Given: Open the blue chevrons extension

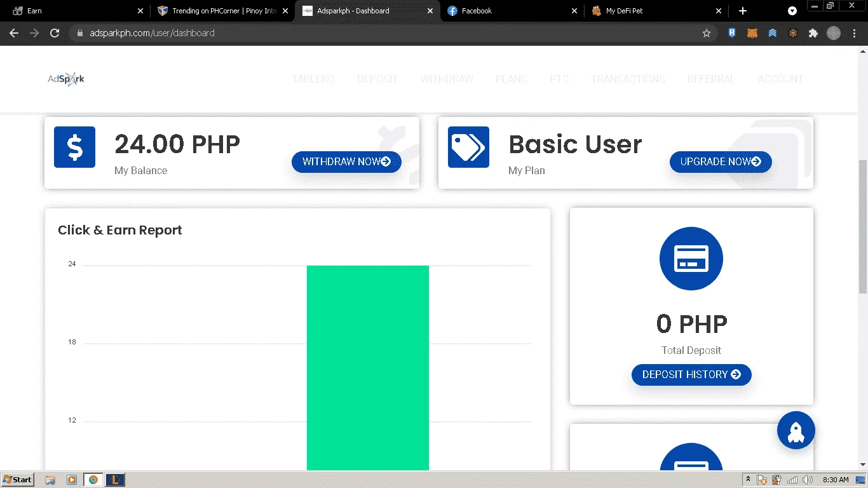Looking at the screenshot, I should [773, 33].
